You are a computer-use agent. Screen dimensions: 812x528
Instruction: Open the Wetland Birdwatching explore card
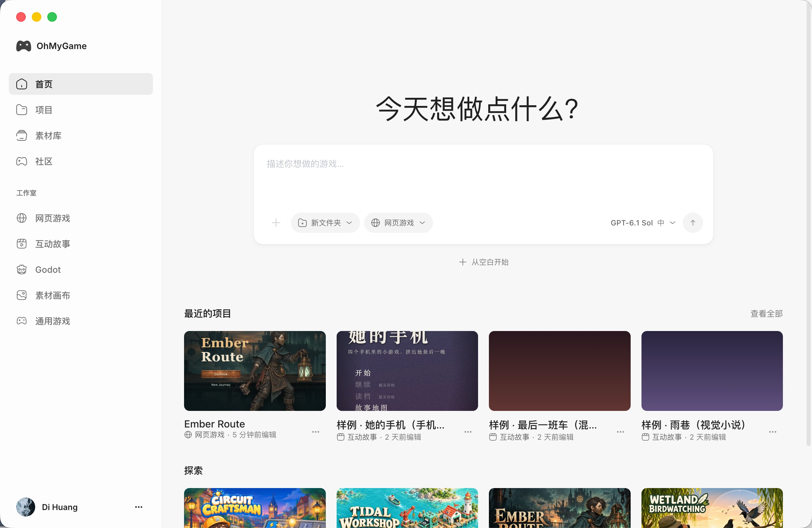coord(712,508)
